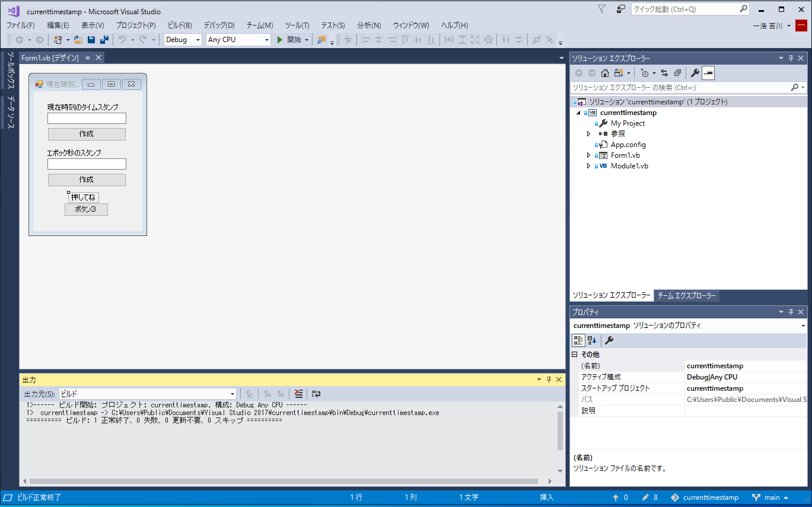This screenshot has width=812, height=507.
Task: Toggle word wrap in output panel
Action: click(316, 394)
